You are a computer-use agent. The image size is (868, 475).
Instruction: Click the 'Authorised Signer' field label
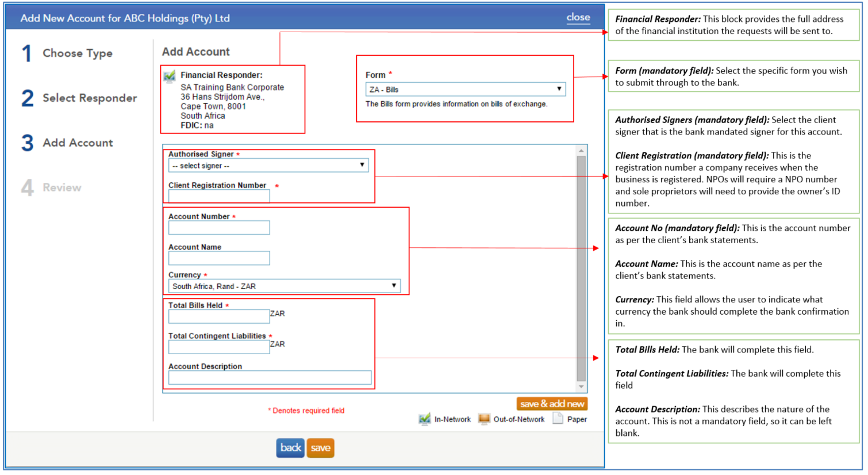point(201,154)
